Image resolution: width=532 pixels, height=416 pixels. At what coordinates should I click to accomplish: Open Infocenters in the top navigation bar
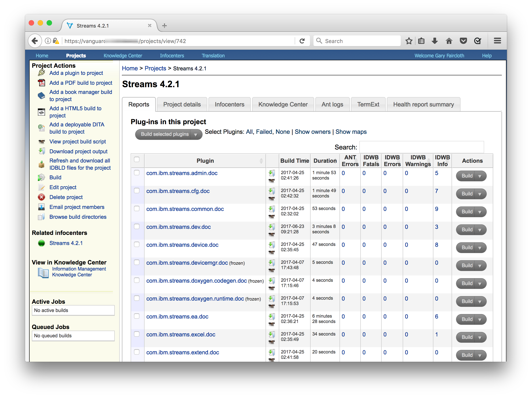tap(172, 56)
